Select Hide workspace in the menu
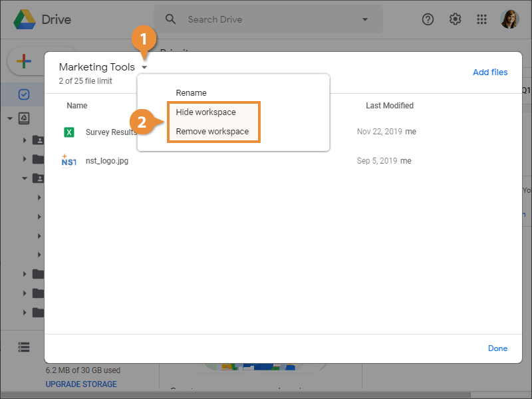Image resolution: width=532 pixels, height=399 pixels. tap(205, 112)
